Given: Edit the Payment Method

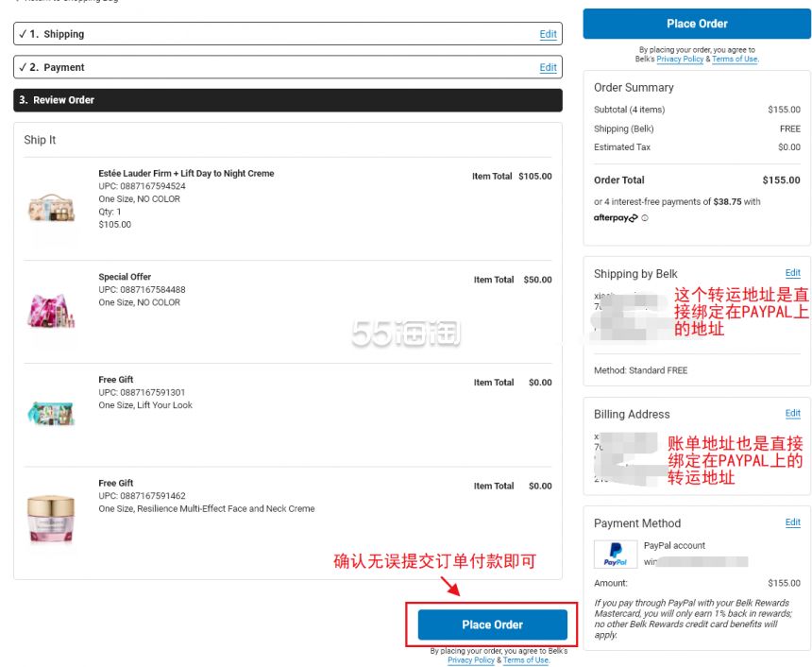Looking at the screenshot, I should click(x=792, y=522).
